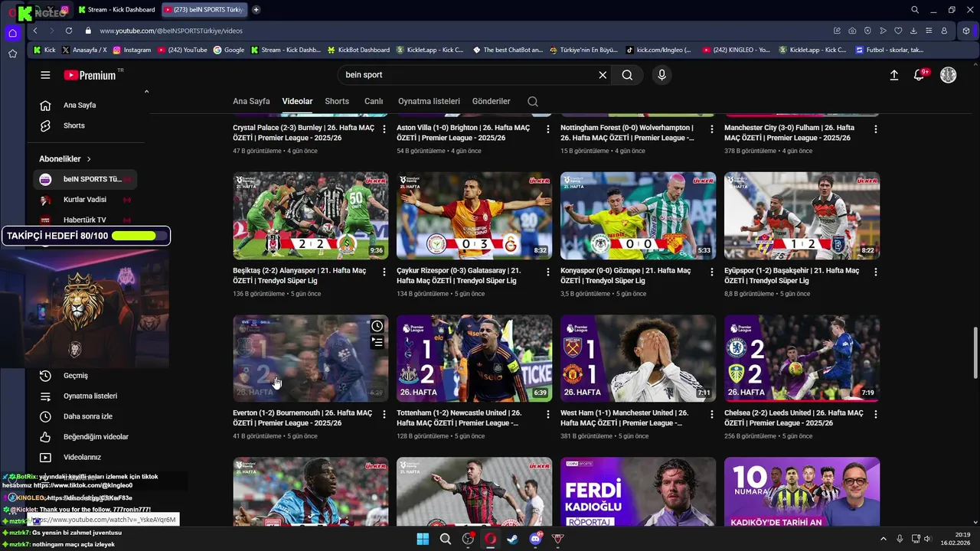Open options for Nottingham Forest Wolverhampton video
The height and width of the screenshot is (551, 980).
712,129
